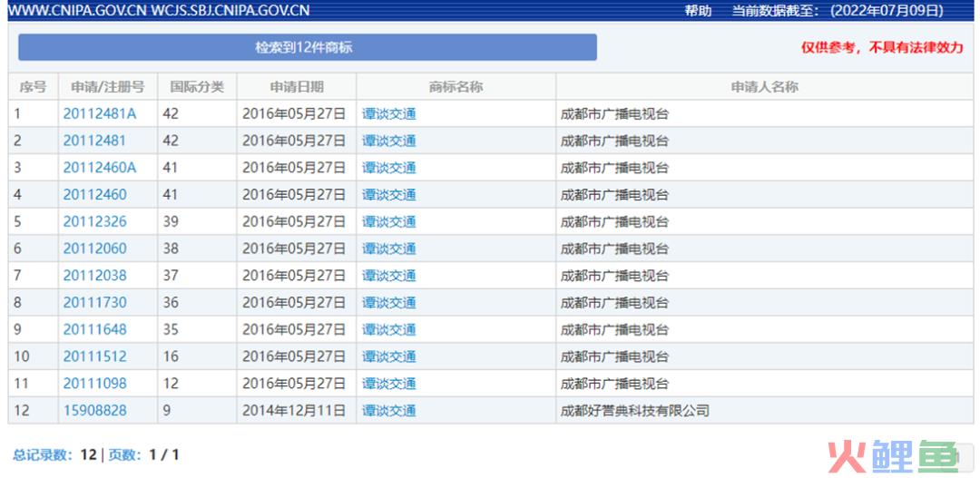The height and width of the screenshot is (478, 980).
Task: Open 谭谈交通 trademark in row 3
Action: 388,168
